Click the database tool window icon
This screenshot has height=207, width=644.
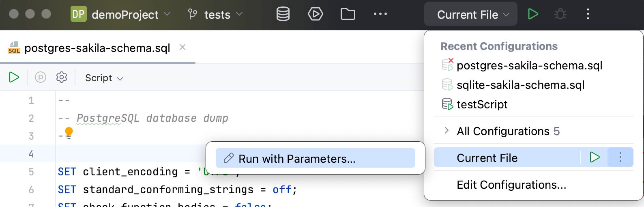283,14
